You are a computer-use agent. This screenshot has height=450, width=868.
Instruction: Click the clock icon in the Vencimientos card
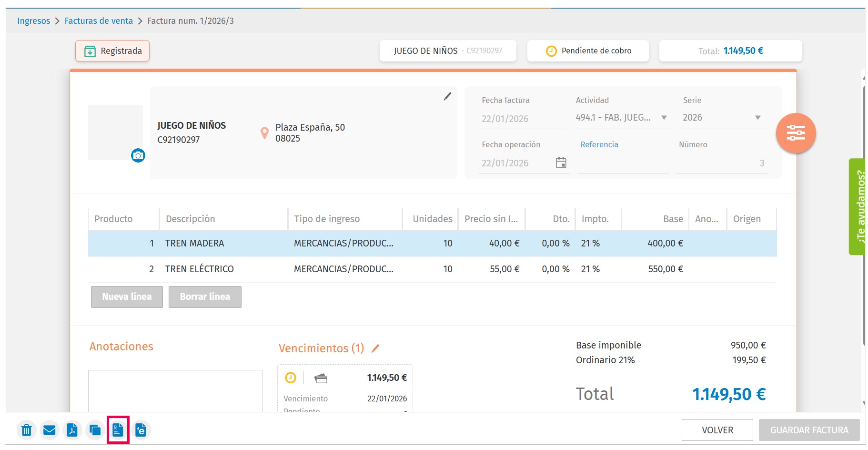[291, 378]
